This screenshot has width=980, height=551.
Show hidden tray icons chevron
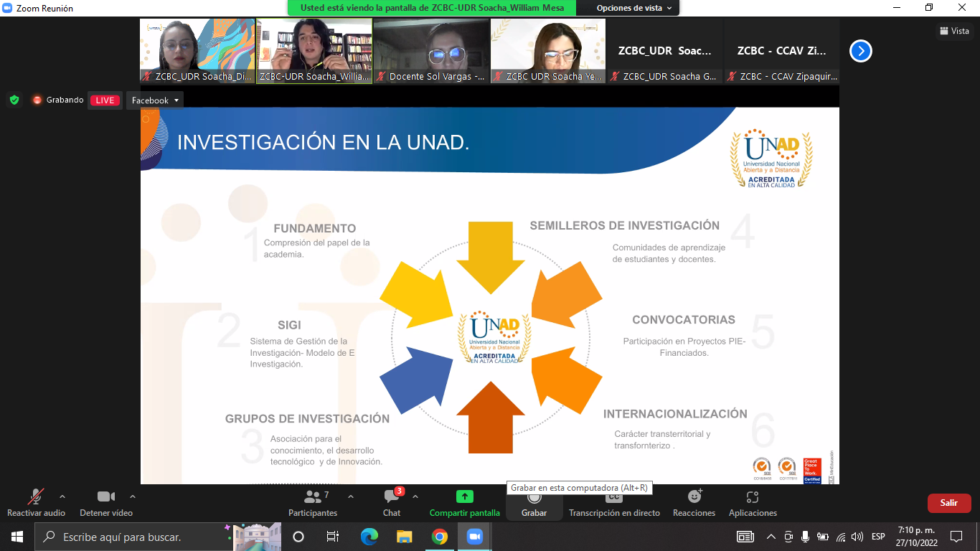tap(771, 537)
